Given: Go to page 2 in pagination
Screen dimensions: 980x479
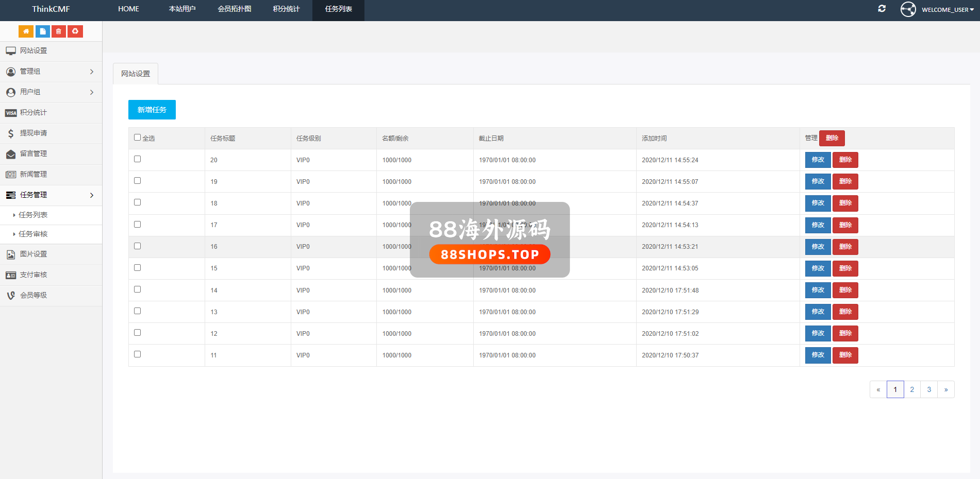Looking at the screenshot, I should (x=912, y=389).
